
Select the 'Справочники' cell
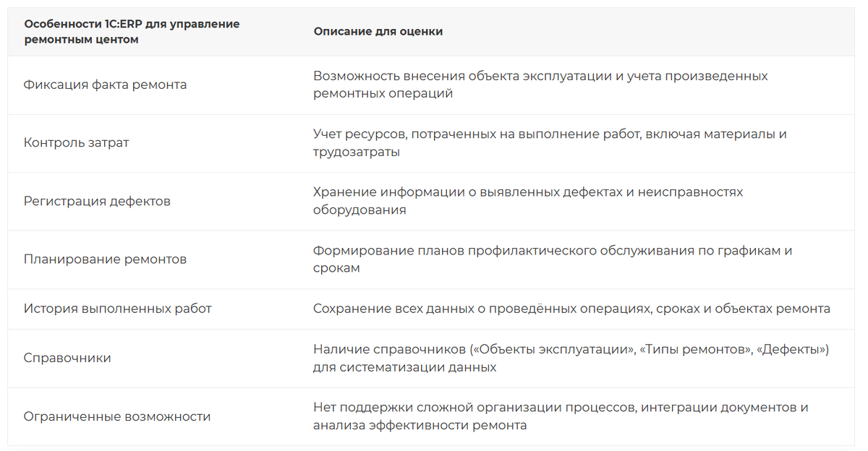point(67,358)
